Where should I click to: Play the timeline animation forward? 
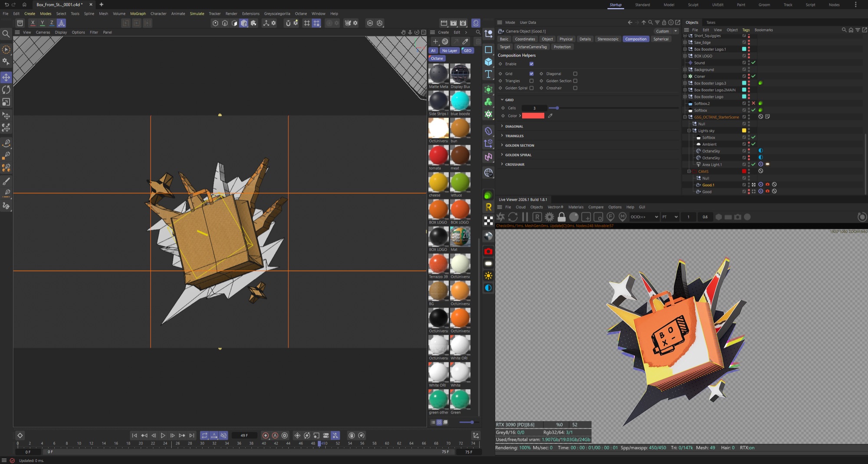point(163,435)
